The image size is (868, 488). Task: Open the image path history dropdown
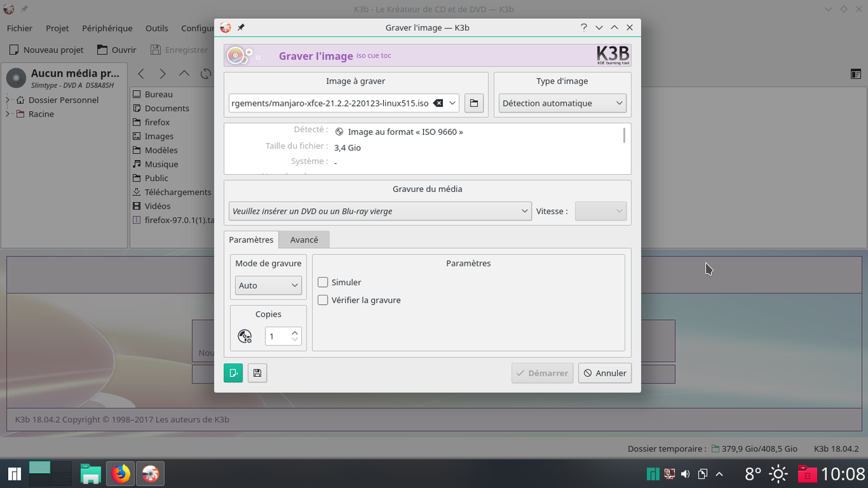(x=452, y=103)
